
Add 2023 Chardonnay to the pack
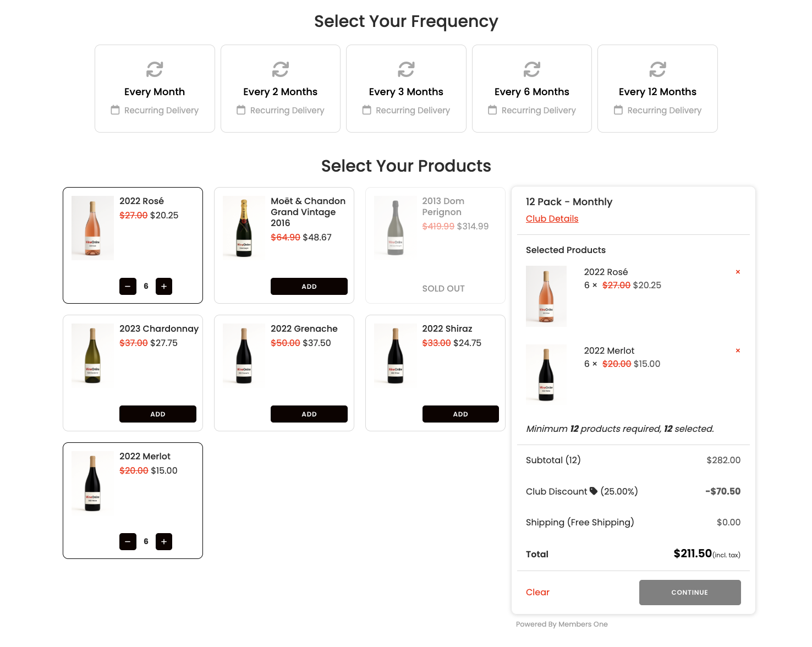(x=158, y=414)
